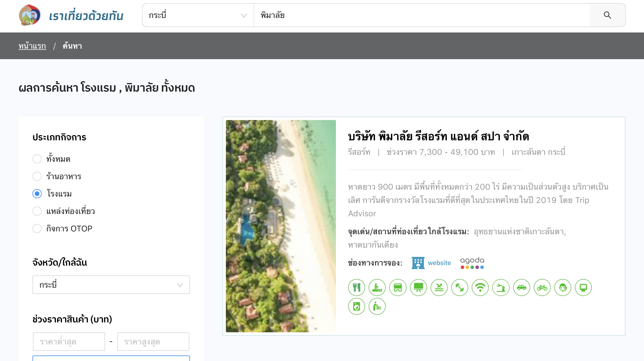Click the ราคาต่ำสุด minimum price field

(x=69, y=342)
